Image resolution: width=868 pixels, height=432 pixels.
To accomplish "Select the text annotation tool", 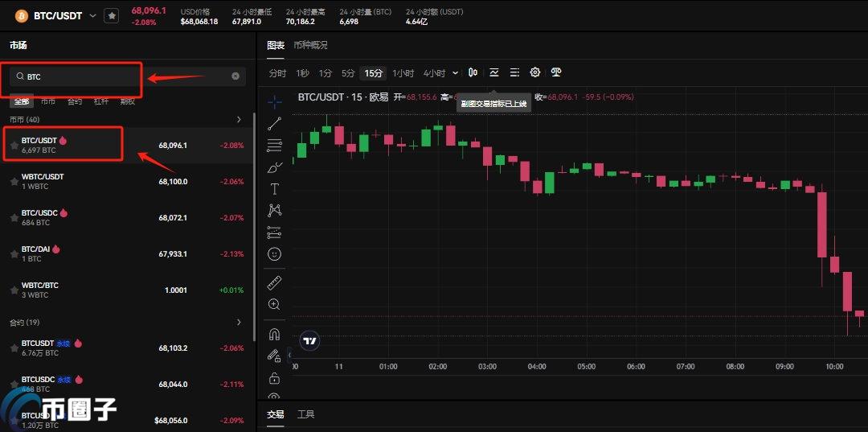I will [x=275, y=189].
